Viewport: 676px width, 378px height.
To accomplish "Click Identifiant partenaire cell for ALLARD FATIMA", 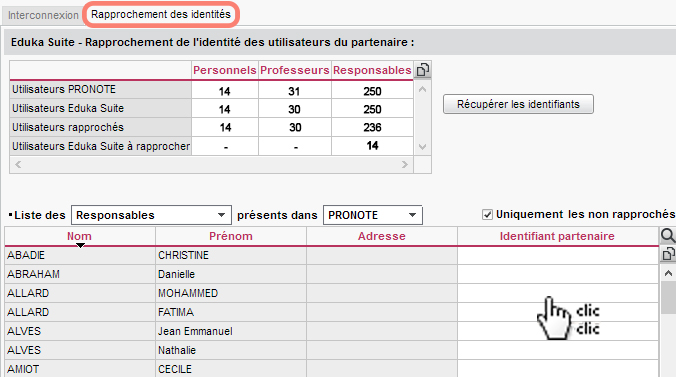I will tap(558, 312).
